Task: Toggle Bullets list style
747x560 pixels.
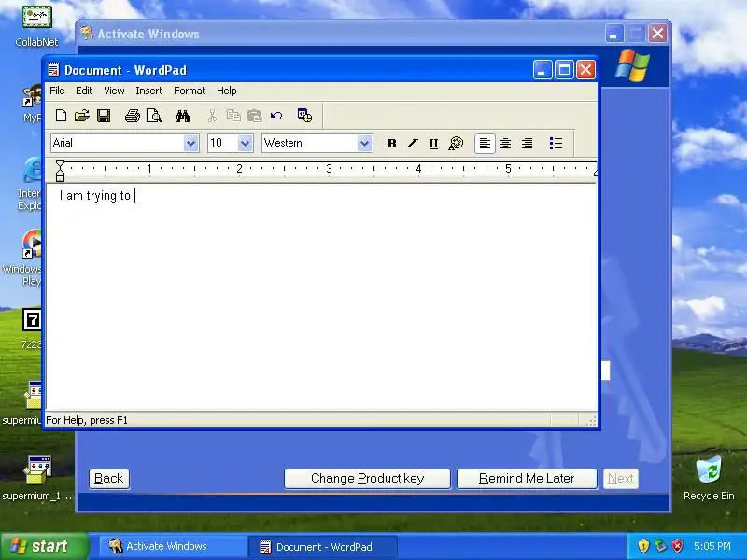Action: tap(556, 144)
